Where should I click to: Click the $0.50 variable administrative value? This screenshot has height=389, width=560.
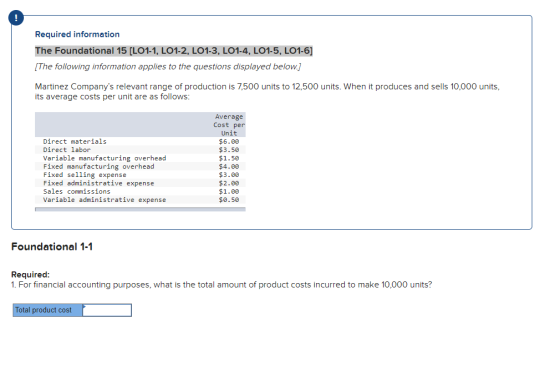point(229,200)
